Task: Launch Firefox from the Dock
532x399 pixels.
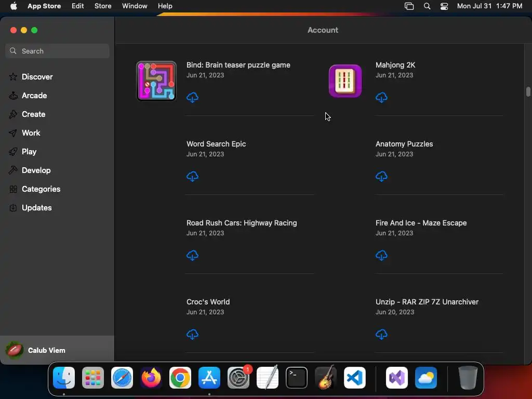Action: [151, 378]
